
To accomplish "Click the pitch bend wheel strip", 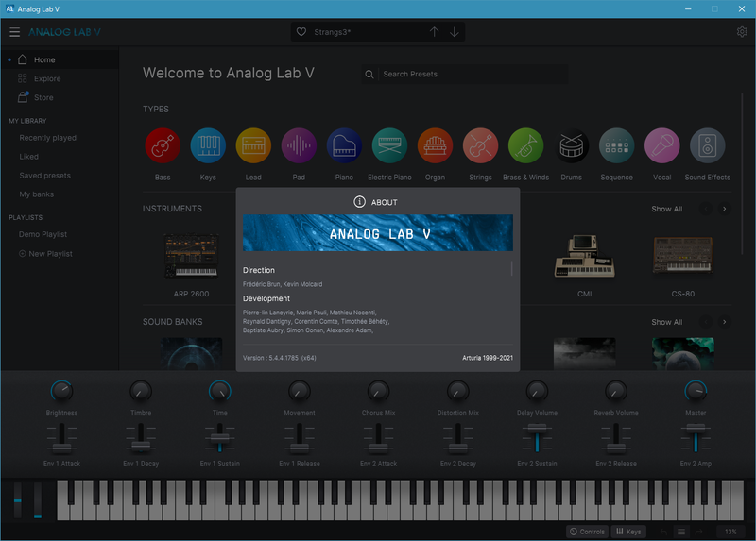I will click(x=18, y=500).
